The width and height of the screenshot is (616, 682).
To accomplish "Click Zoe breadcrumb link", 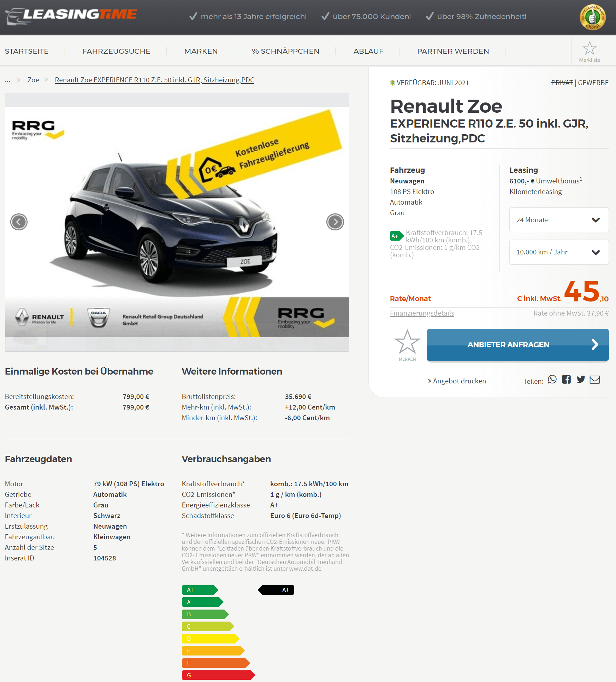I will tap(33, 80).
